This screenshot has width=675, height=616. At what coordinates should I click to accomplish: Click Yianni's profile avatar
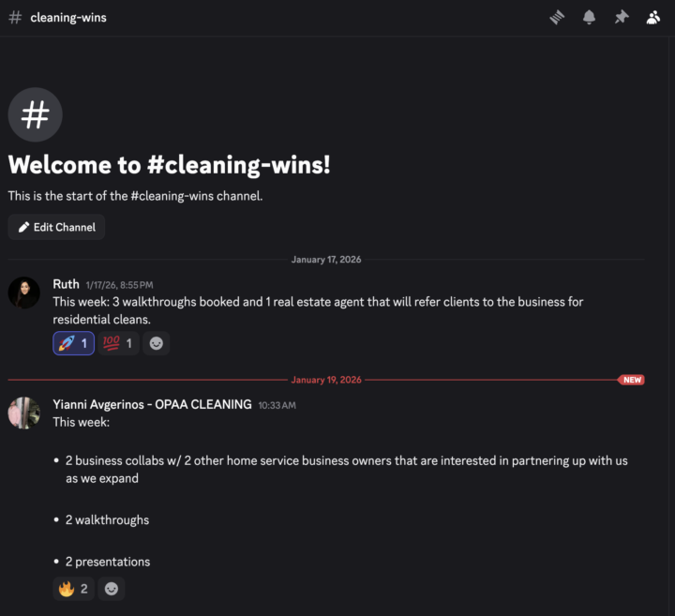click(x=24, y=413)
